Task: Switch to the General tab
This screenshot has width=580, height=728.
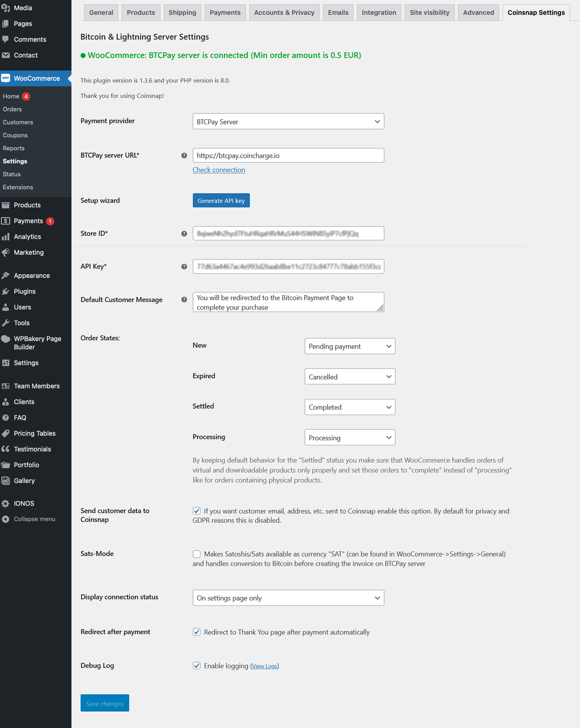Action: click(101, 13)
